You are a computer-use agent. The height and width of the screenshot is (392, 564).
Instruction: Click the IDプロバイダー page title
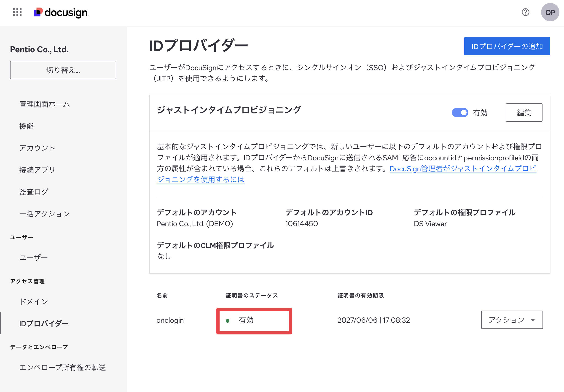coord(199,46)
